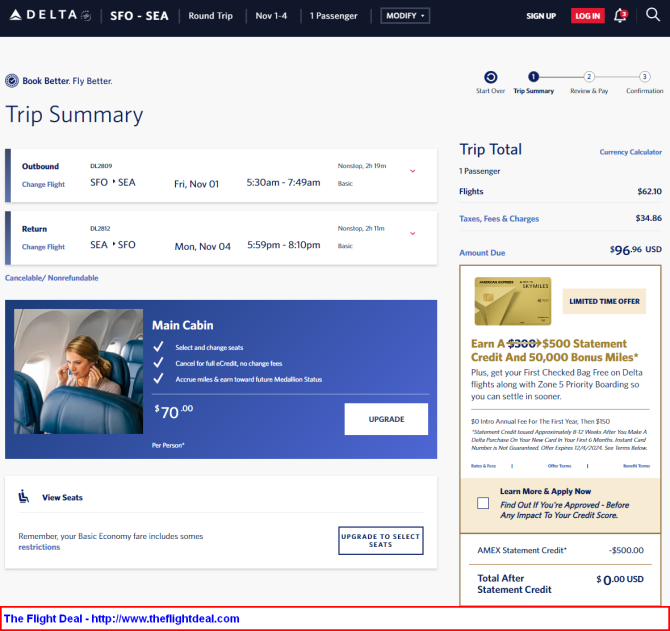This screenshot has width=670, height=631.
Task: Open search with the magnifier icon
Action: point(652,15)
